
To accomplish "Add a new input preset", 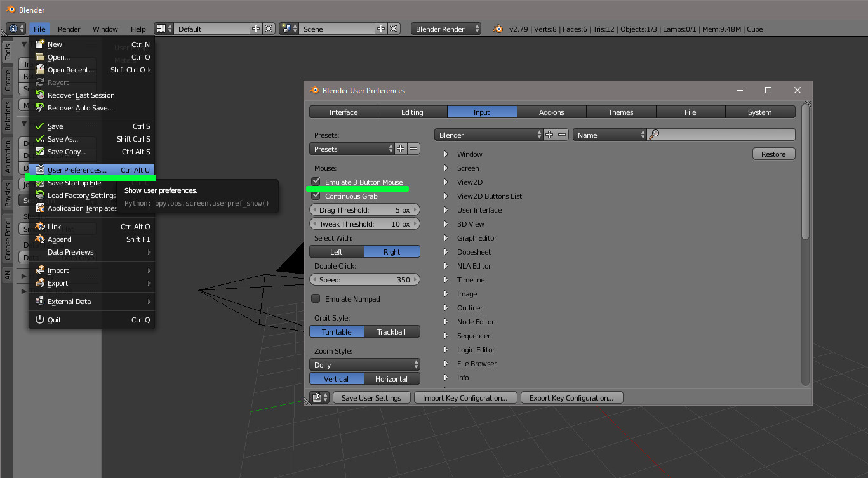I will [401, 149].
